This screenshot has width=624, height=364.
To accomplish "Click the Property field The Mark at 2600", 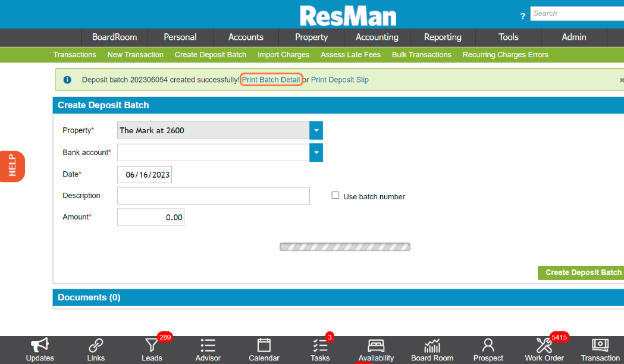I will point(214,130).
